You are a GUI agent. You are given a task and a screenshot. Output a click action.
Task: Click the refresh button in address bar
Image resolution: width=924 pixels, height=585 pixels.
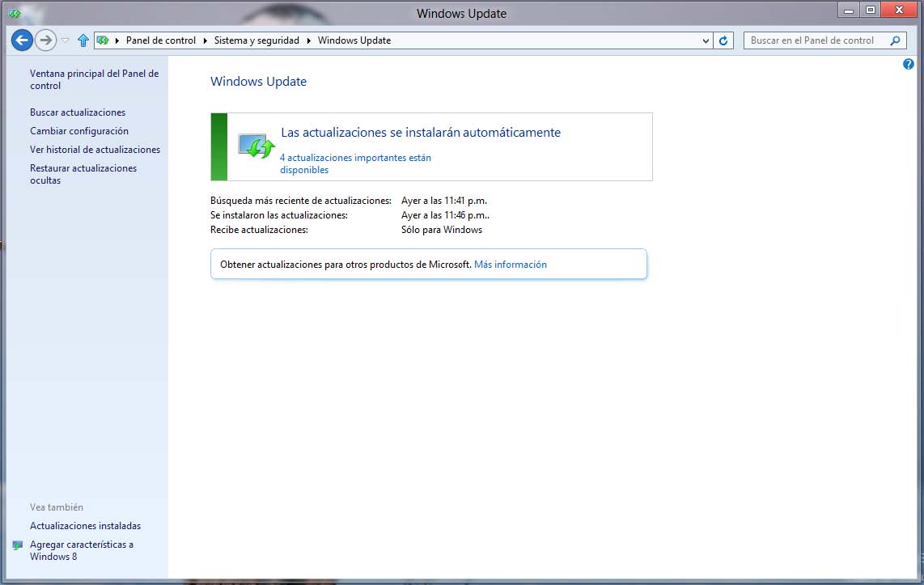click(x=724, y=40)
